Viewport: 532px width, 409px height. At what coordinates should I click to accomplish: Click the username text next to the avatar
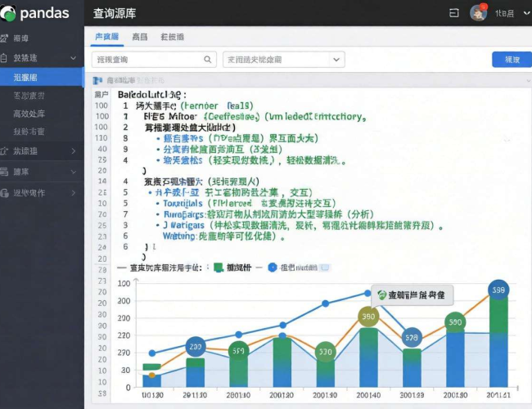click(x=504, y=13)
